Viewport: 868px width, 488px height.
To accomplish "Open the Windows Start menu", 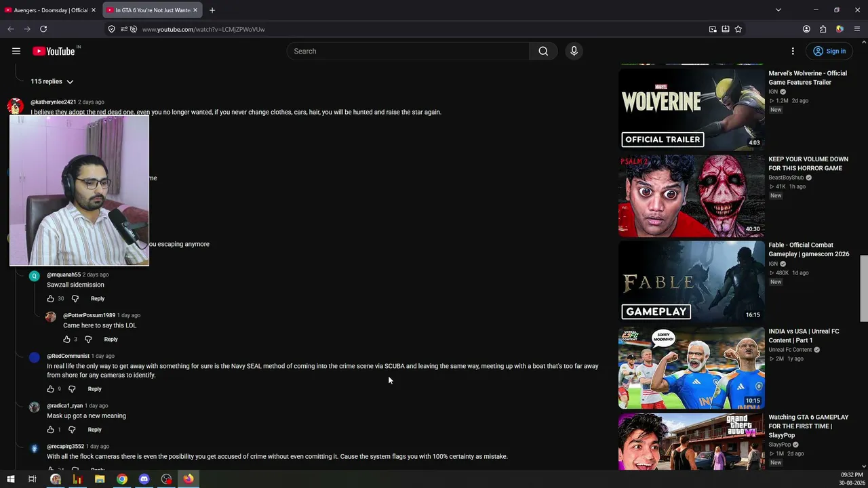I will 10,479.
